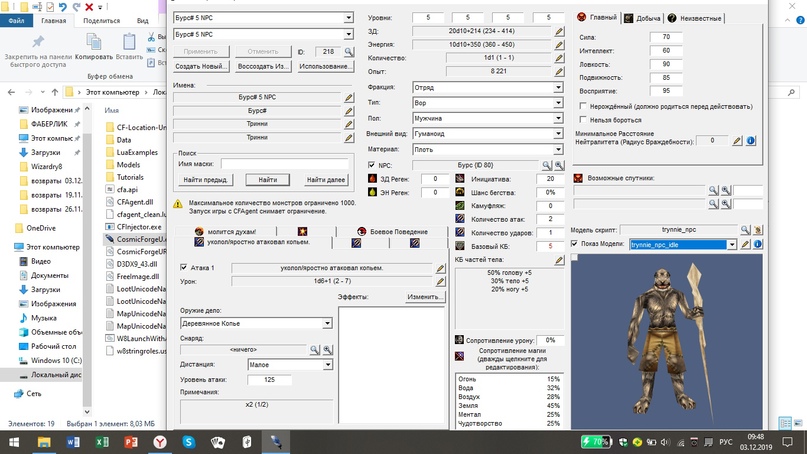
Task: Click pencil icon beside Опыт value
Action: coord(560,72)
